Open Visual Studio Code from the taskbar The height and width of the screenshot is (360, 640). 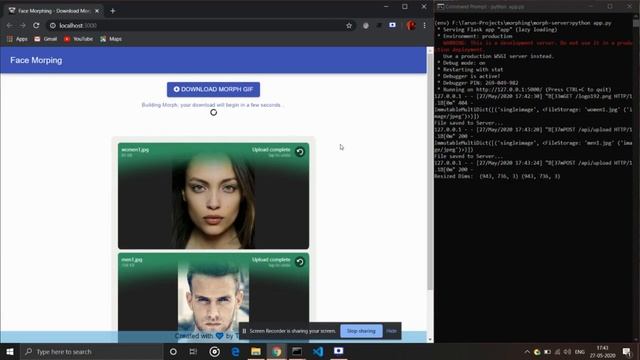(318, 351)
